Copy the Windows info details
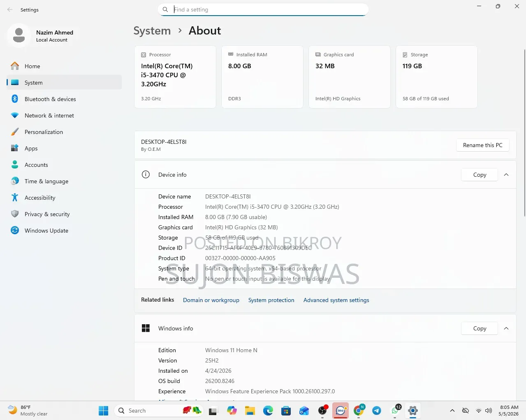 [480, 328]
